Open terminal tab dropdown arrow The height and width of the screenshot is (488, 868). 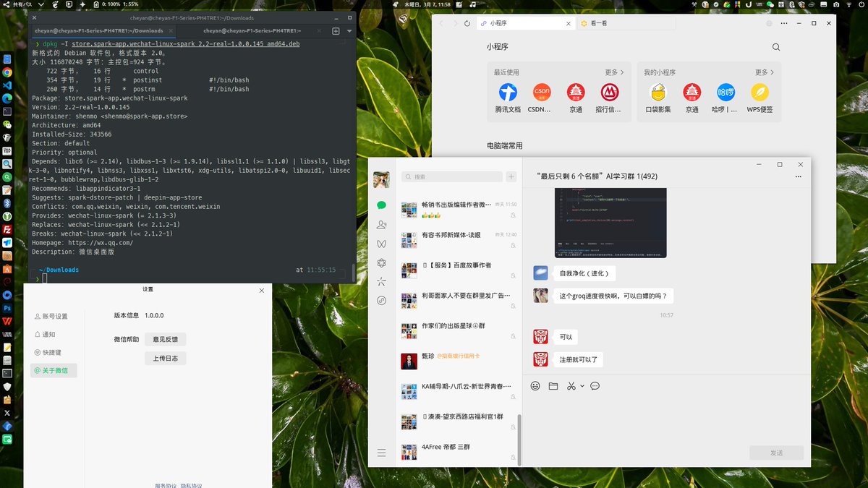[349, 31]
